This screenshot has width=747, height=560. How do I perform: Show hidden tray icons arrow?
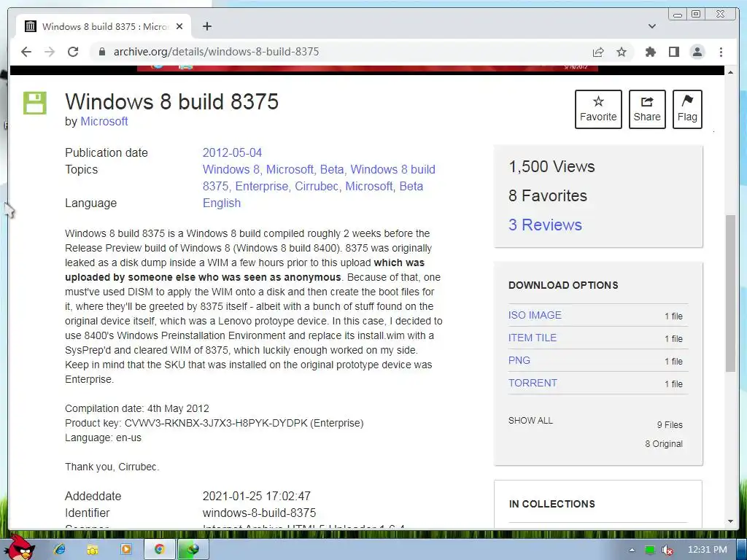632,550
